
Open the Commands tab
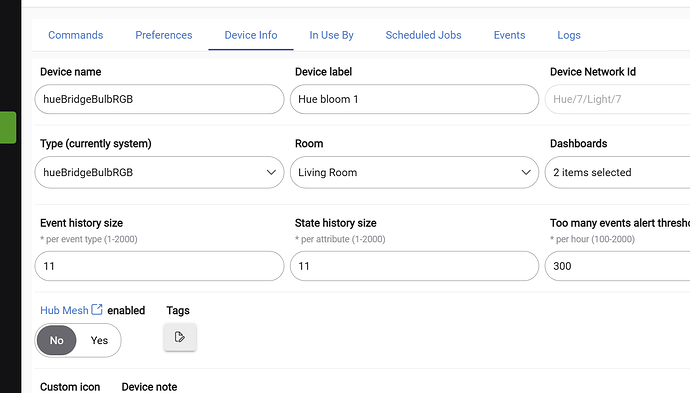(x=75, y=35)
